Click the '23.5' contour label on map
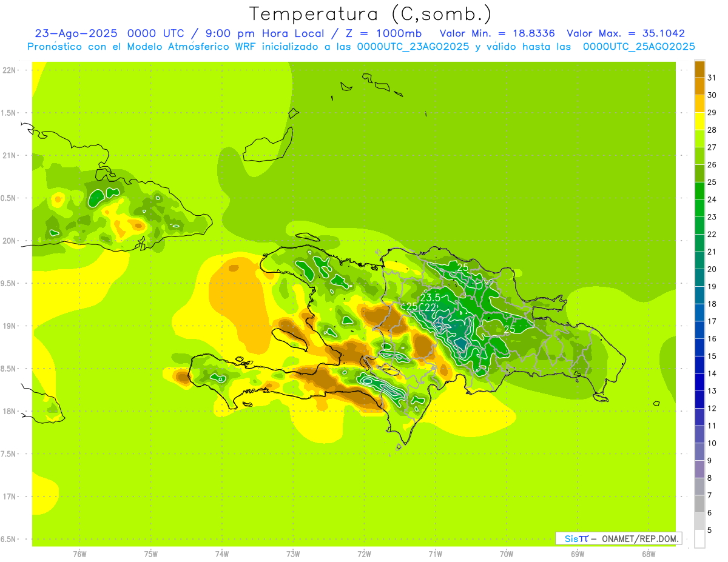Image resolution: width=728 pixels, height=562 pixels. click(x=430, y=298)
